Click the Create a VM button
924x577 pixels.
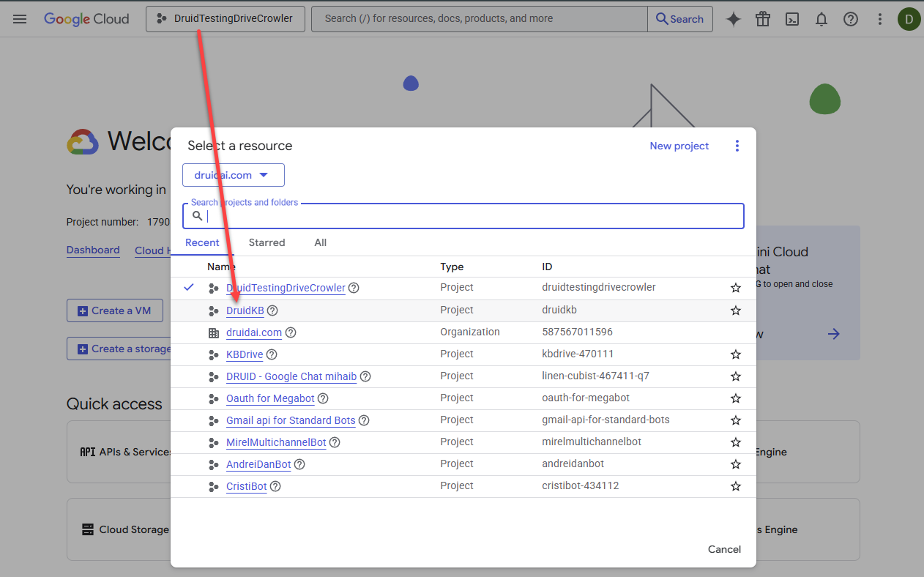click(x=114, y=310)
